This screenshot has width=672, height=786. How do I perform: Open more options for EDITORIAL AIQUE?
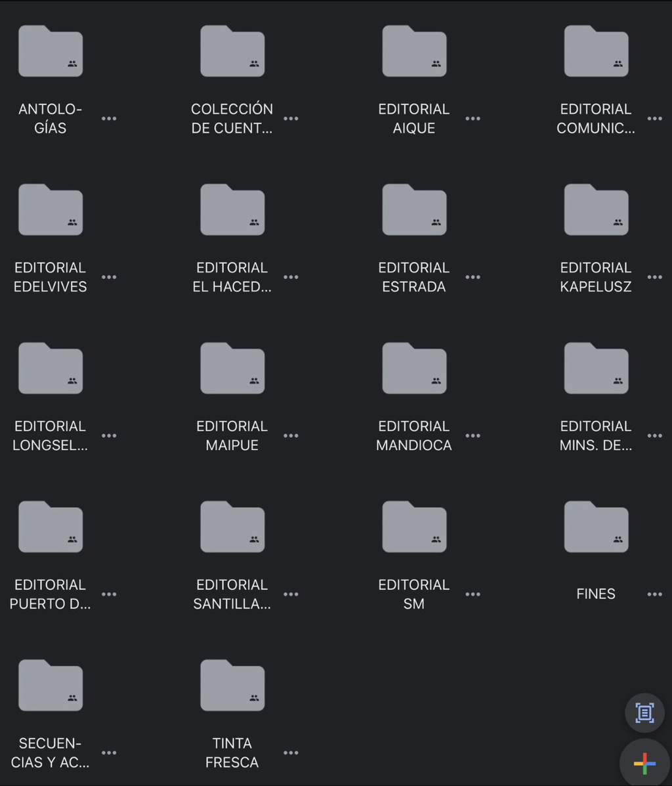point(472,118)
